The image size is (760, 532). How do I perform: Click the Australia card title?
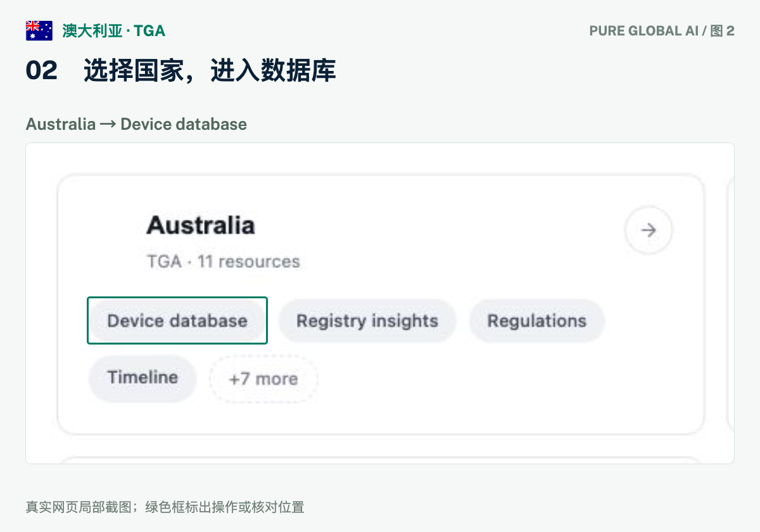tap(201, 225)
